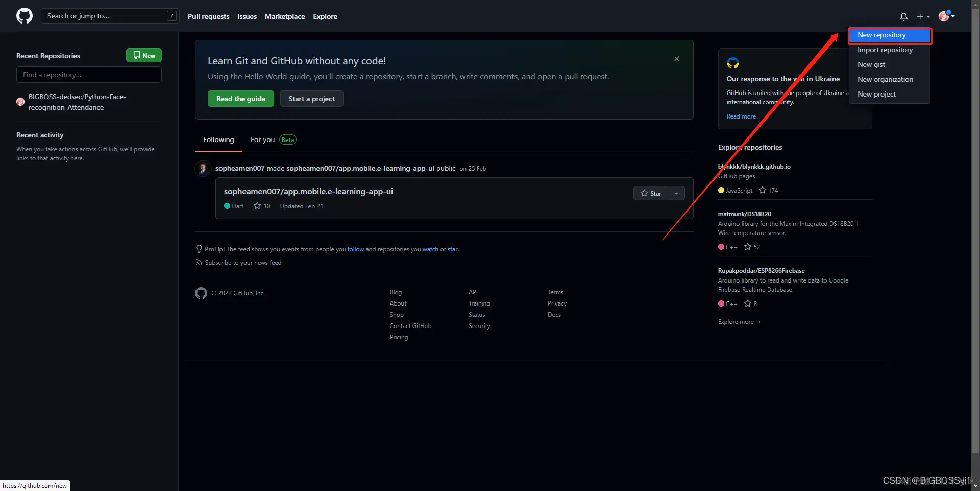Open Issues in the top navigation
Image resolution: width=980 pixels, height=491 pixels.
(x=247, y=16)
